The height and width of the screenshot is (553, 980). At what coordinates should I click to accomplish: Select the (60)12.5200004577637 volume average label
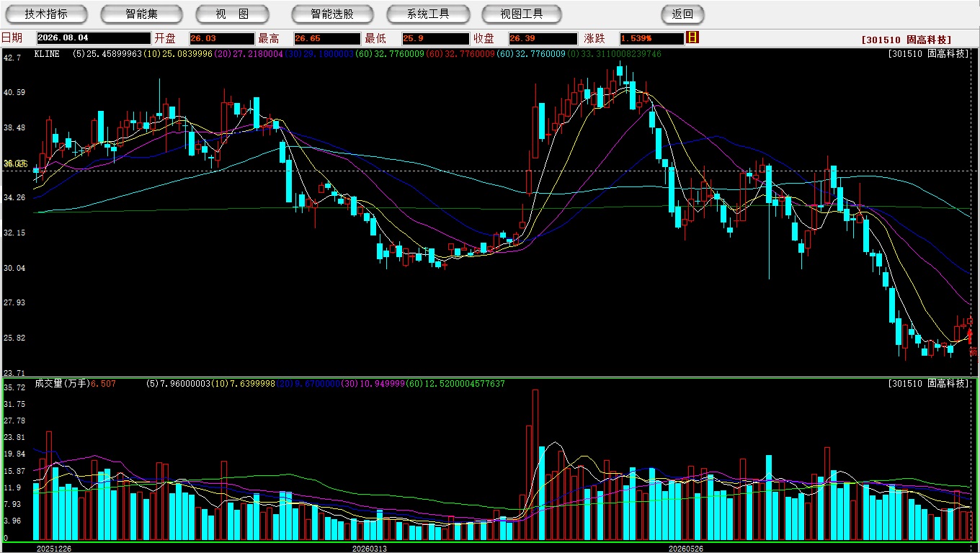pyautogui.click(x=457, y=384)
